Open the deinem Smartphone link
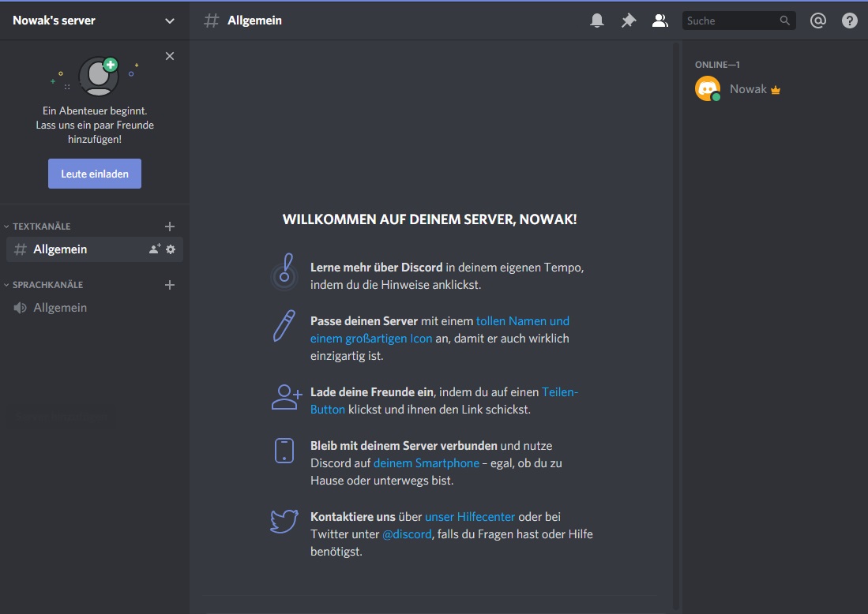The height and width of the screenshot is (614, 868). pos(426,463)
